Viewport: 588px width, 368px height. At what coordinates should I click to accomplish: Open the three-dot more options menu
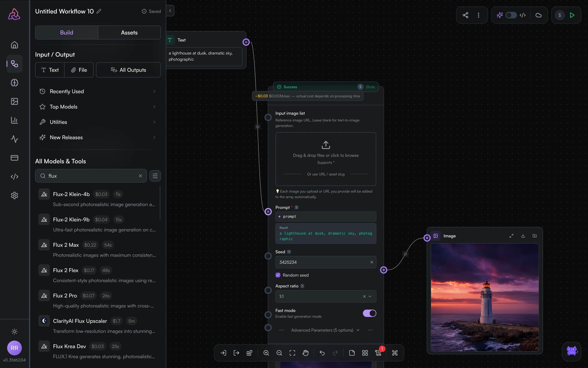479,15
